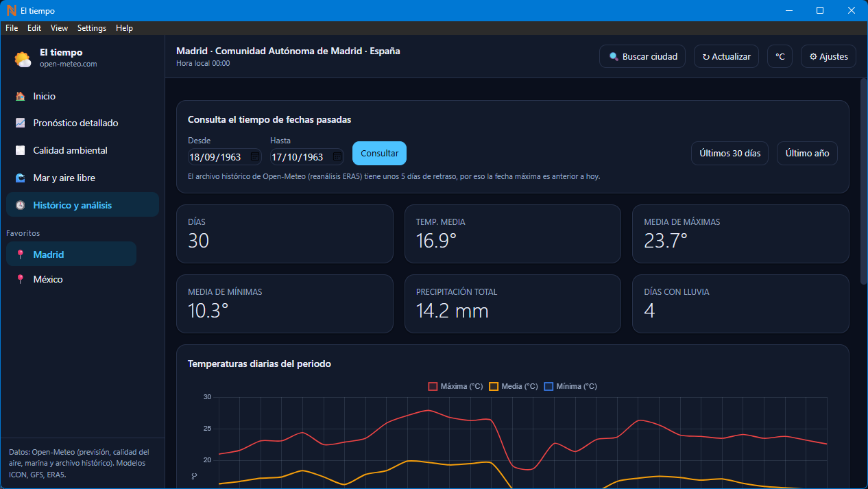
Task: Open the Edit menu
Action: [34, 28]
